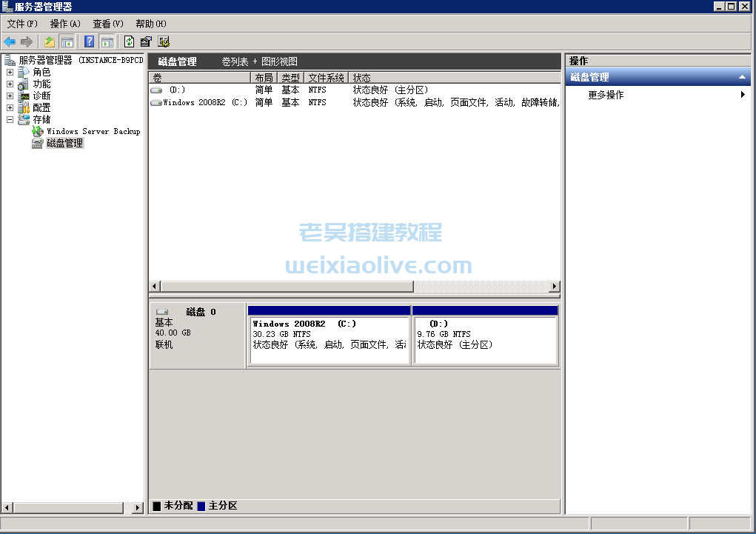Expand the 角色 tree node
756x534 pixels.
(10, 73)
